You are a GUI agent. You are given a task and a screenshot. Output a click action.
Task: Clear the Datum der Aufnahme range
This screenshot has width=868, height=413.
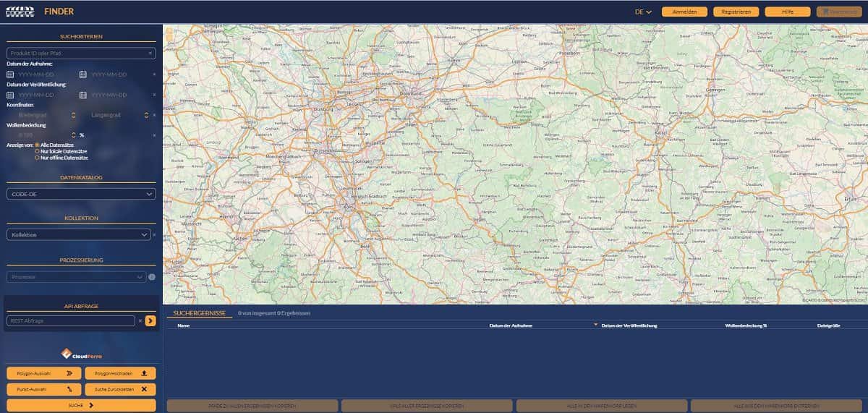coord(153,74)
